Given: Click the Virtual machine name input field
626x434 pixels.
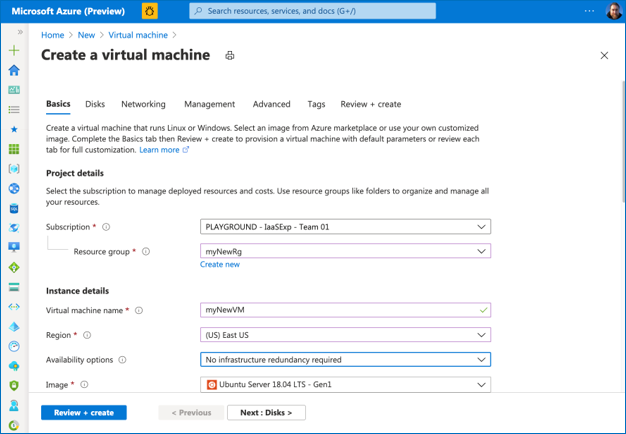Looking at the screenshot, I should click(340, 311).
